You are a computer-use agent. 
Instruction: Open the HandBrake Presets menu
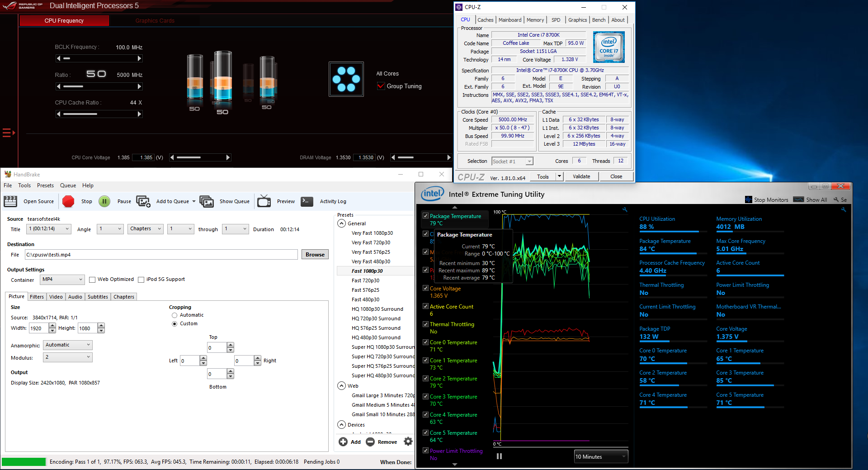click(x=45, y=185)
